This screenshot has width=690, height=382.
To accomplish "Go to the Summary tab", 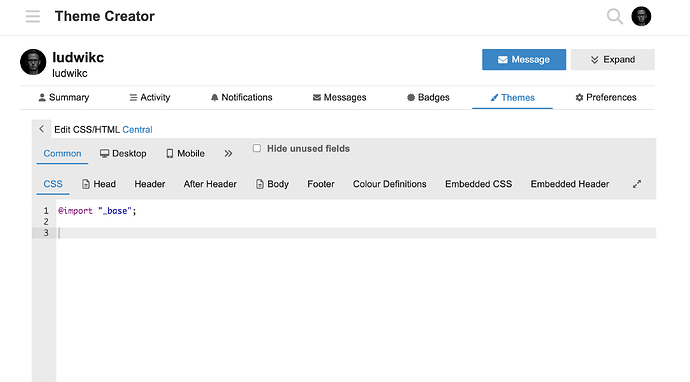I will 64,97.
